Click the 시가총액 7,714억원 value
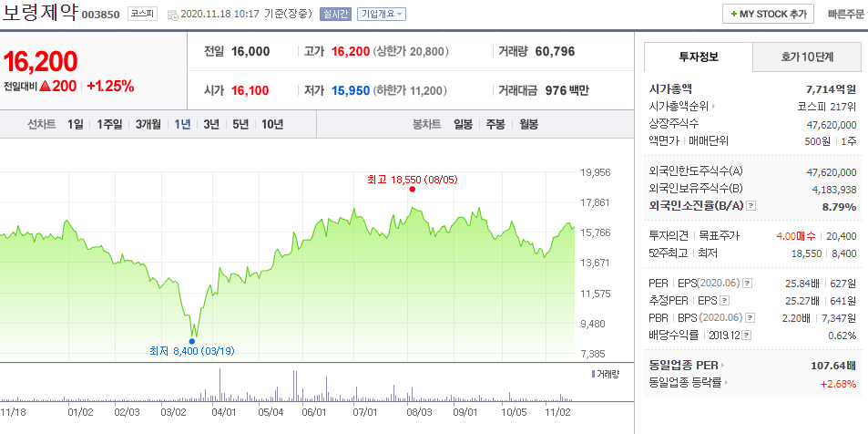 point(832,89)
